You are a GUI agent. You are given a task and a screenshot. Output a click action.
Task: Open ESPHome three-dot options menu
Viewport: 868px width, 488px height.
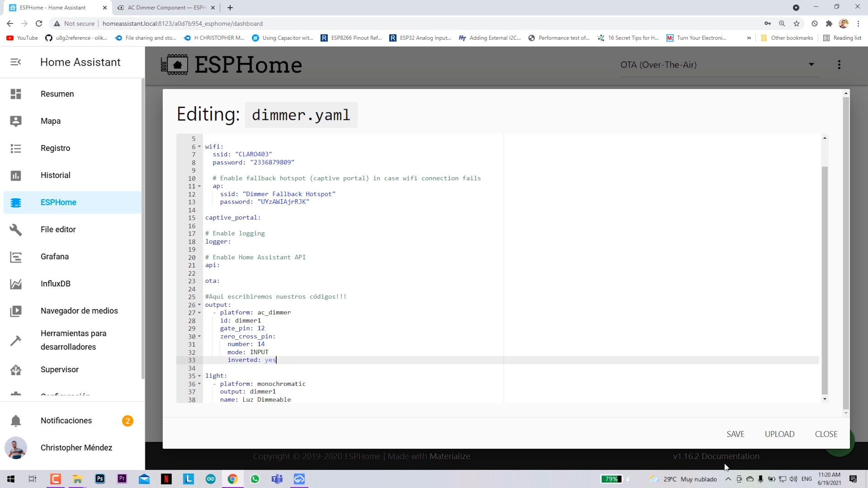click(x=839, y=65)
